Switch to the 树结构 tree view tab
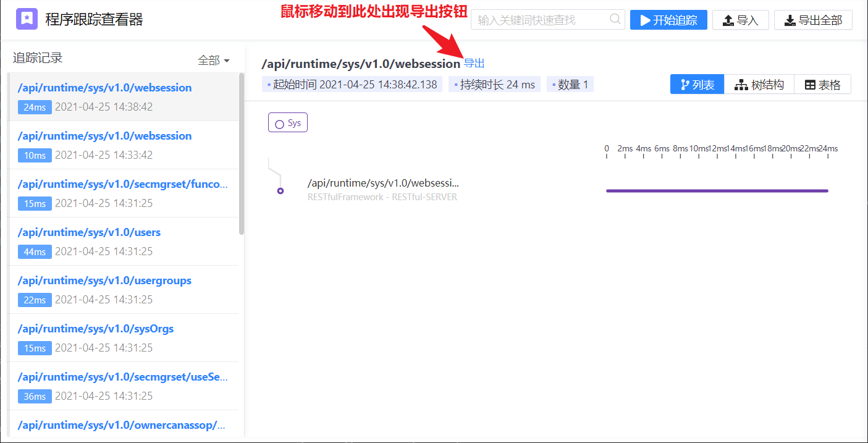868x443 pixels. (759, 85)
